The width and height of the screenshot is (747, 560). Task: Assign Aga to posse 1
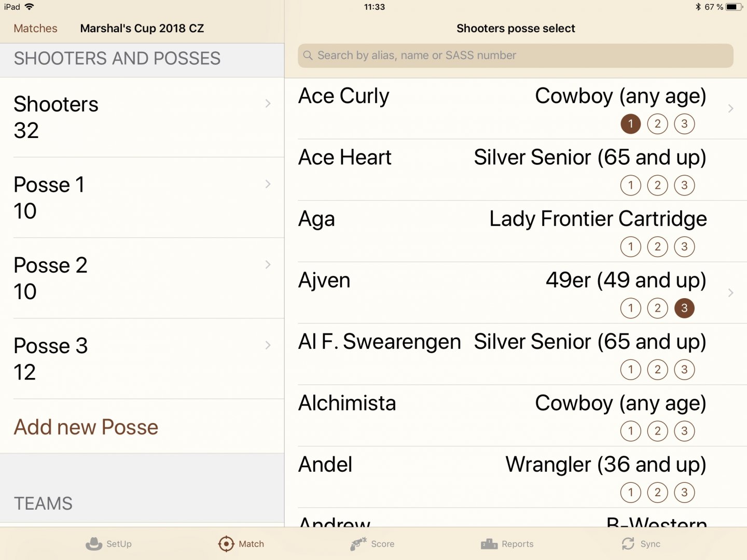tap(630, 247)
